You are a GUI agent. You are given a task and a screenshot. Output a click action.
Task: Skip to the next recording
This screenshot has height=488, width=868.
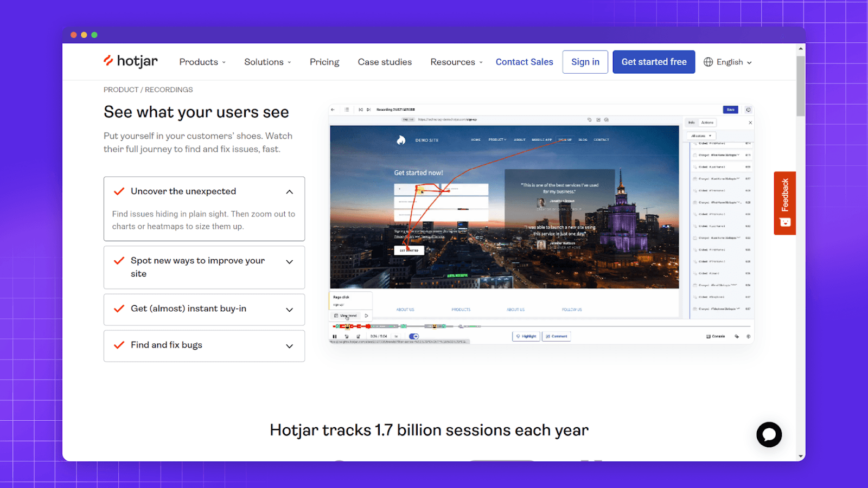tap(368, 110)
